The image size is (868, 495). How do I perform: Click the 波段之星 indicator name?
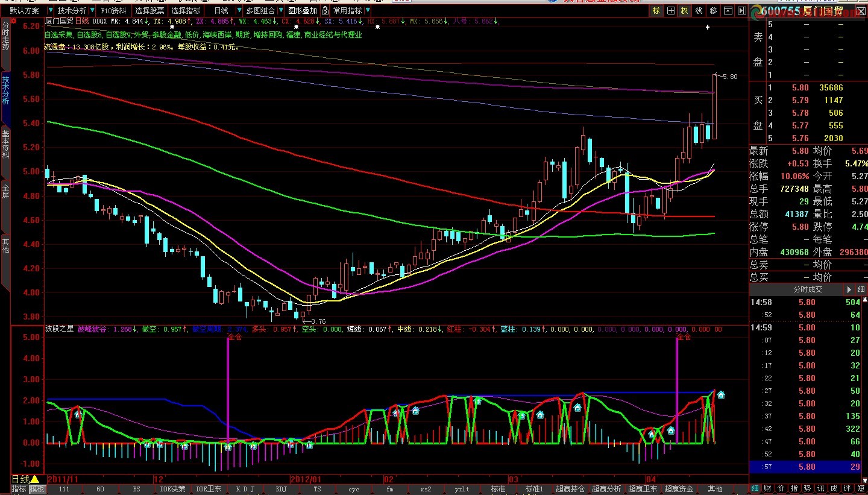pyautogui.click(x=59, y=329)
